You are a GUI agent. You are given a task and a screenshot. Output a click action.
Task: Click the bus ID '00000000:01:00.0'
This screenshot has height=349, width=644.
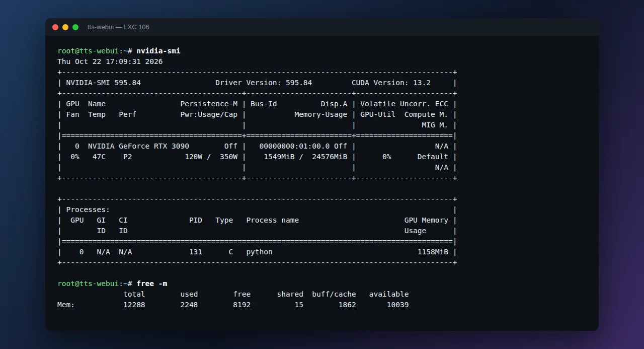[x=295, y=146]
